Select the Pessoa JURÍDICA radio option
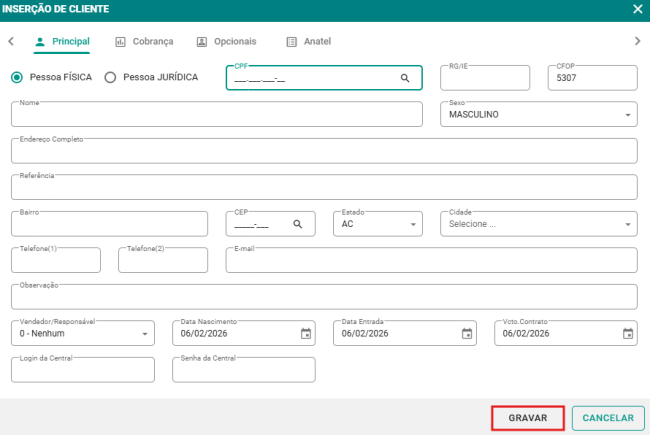This screenshot has height=435, width=650. (x=110, y=77)
